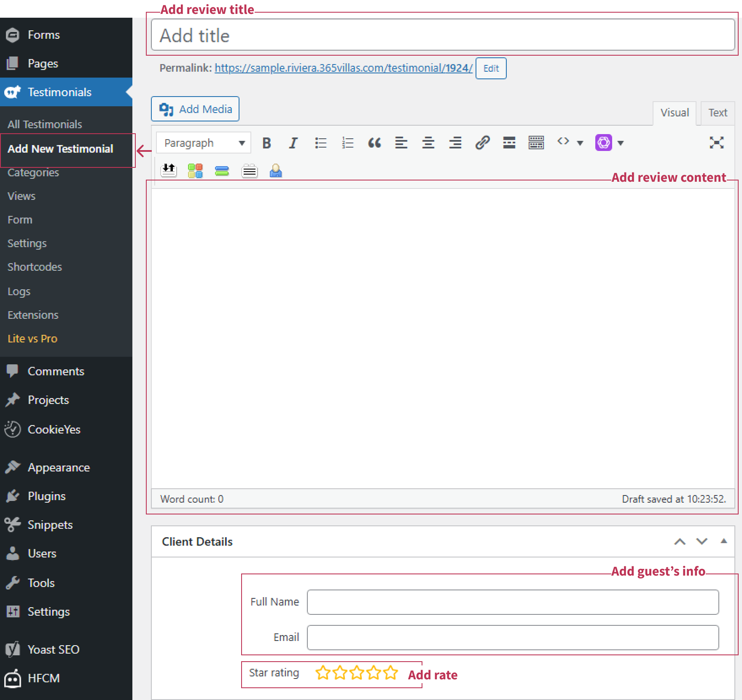Click the Add title input field

point(443,35)
